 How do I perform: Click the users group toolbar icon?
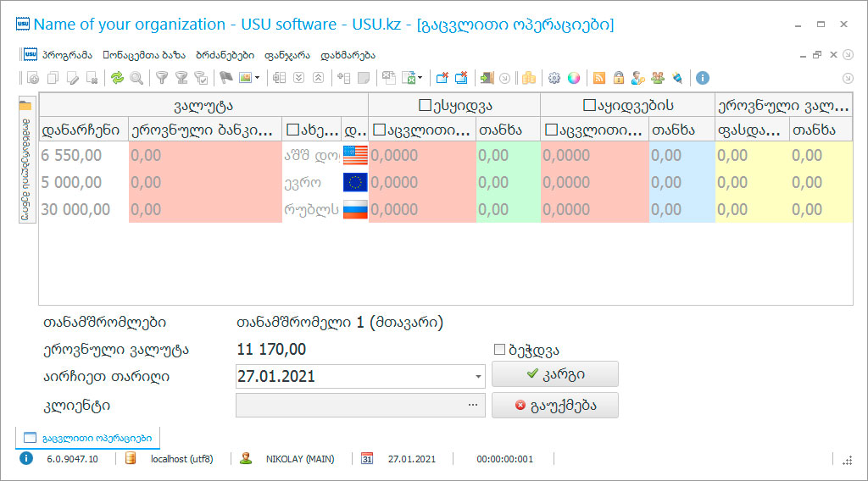click(658, 78)
